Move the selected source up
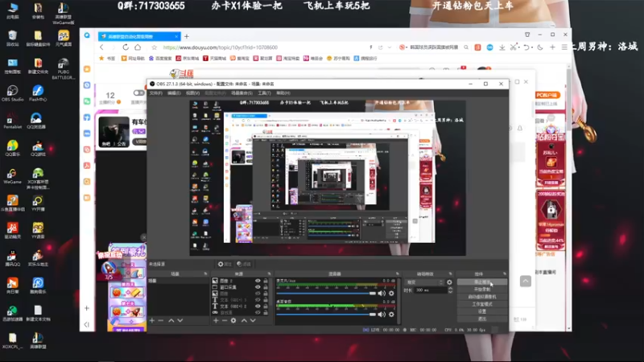The image size is (644, 362). point(244,320)
